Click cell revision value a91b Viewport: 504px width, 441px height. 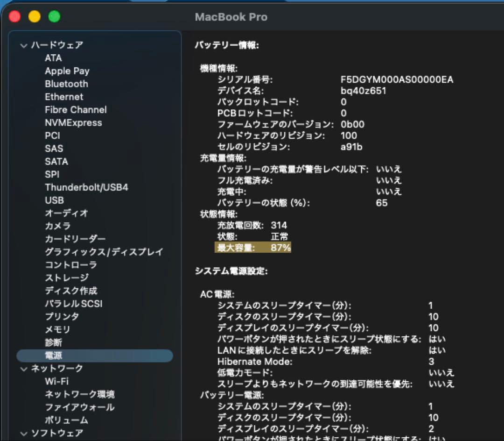pos(351,147)
